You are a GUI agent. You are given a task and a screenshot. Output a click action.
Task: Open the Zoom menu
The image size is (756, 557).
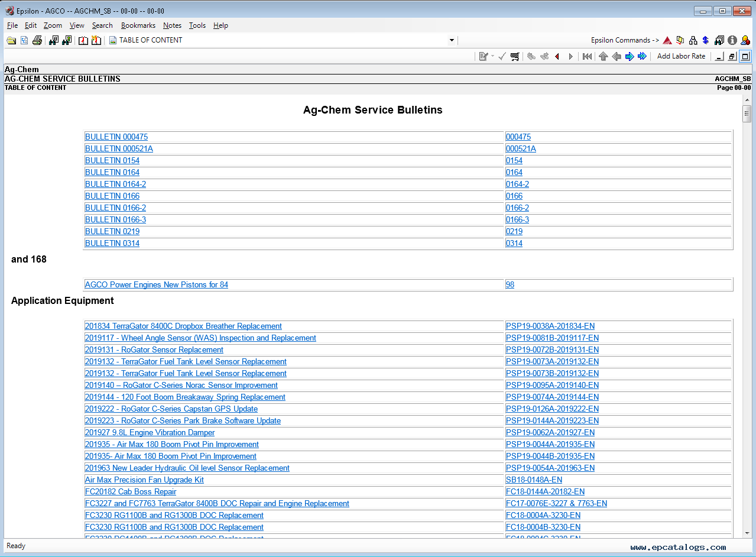53,25
